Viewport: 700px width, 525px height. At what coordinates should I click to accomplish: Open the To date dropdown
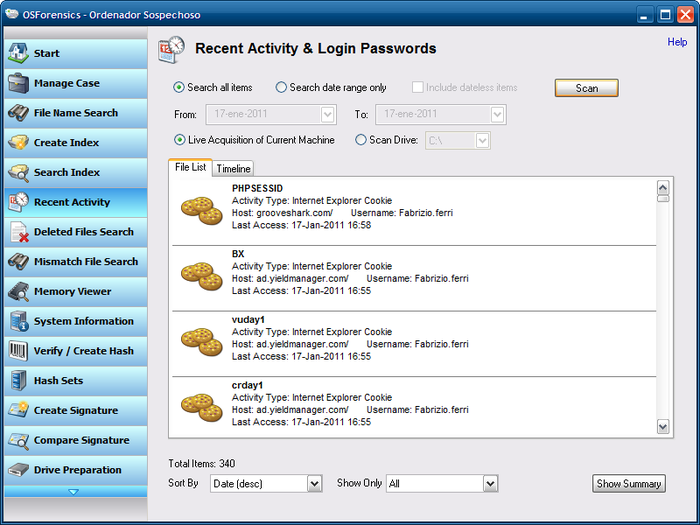pos(497,114)
